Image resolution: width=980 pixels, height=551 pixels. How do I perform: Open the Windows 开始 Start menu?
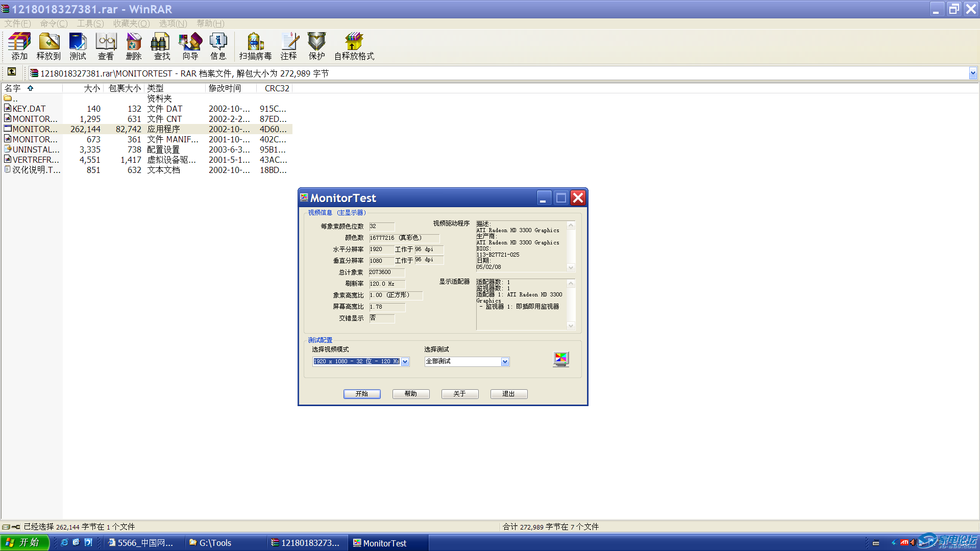(x=24, y=542)
